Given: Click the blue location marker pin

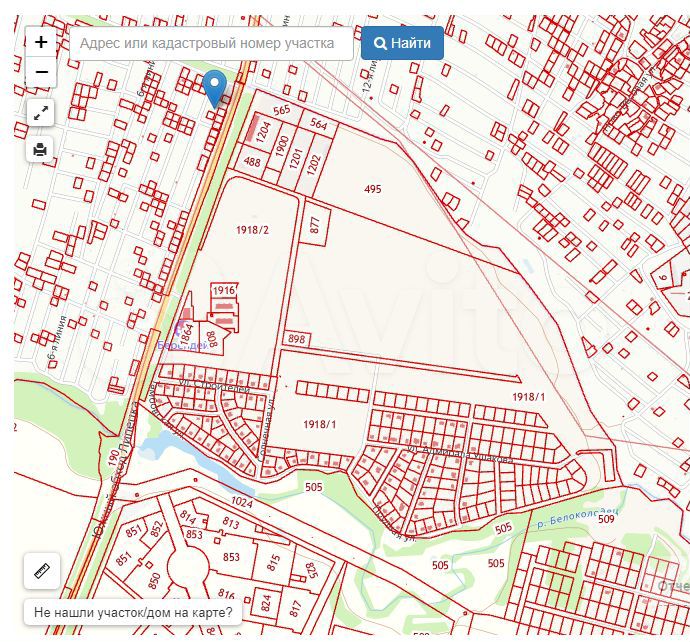Looking at the screenshot, I should point(215,87).
